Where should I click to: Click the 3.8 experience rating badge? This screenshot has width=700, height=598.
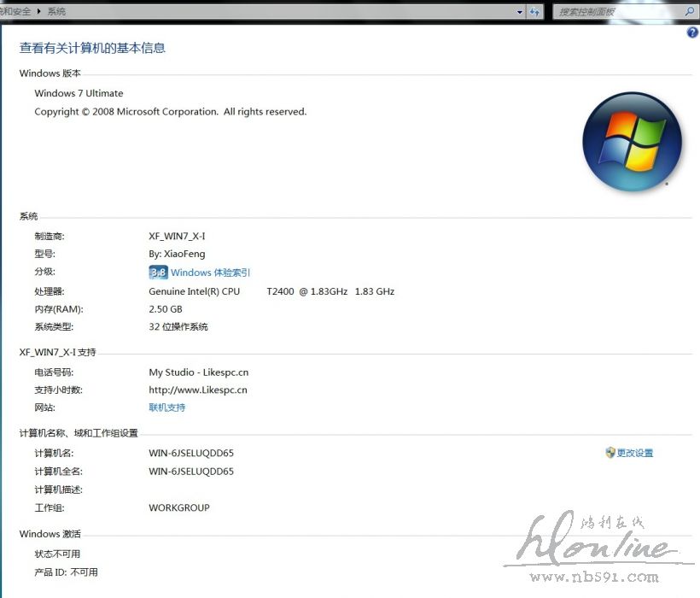(x=158, y=273)
